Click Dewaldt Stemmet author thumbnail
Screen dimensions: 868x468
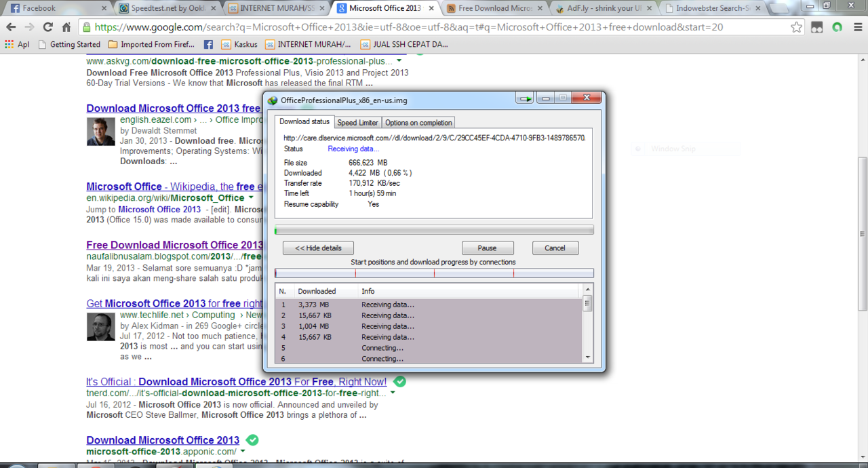(100, 132)
